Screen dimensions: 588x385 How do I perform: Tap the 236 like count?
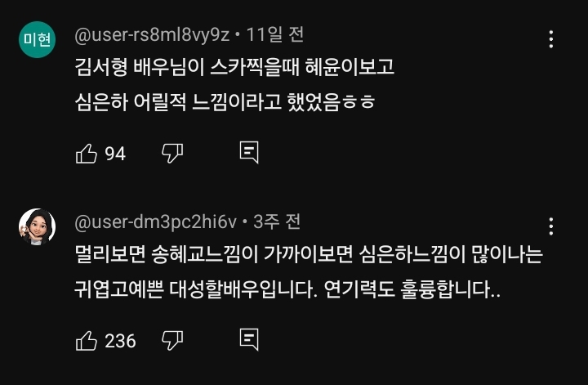pyautogui.click(x=120, y=341)
